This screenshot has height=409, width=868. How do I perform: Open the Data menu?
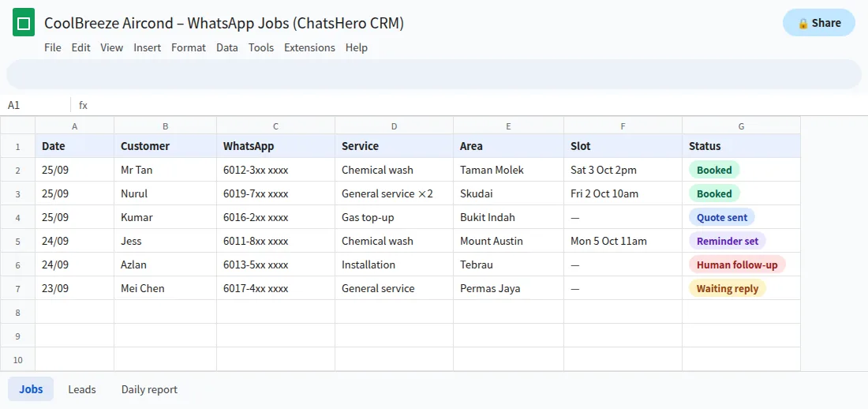(227, 47)
